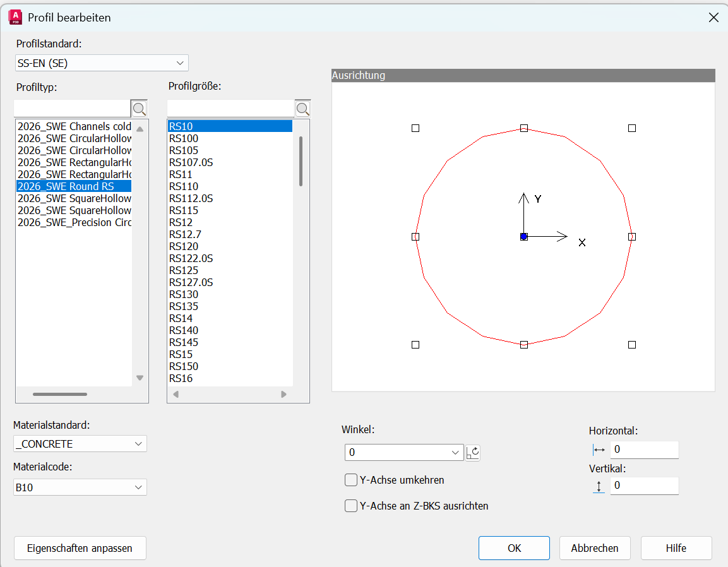Open the Profilstandard SS-EN (SE) dropdown

click(x=102, y=63)
